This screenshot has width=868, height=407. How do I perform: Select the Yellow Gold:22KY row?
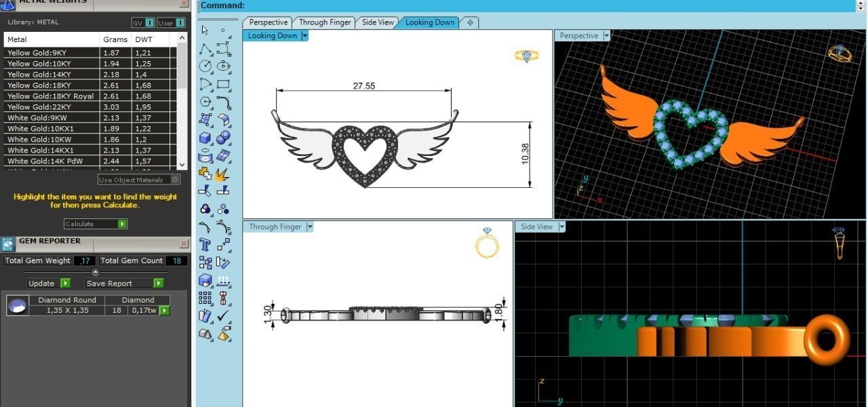coord(90,107)
